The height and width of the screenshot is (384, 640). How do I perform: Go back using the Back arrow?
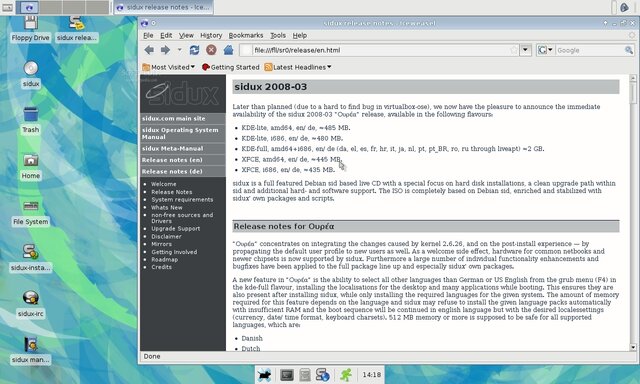pyautogui.click(x=149, y=50)
